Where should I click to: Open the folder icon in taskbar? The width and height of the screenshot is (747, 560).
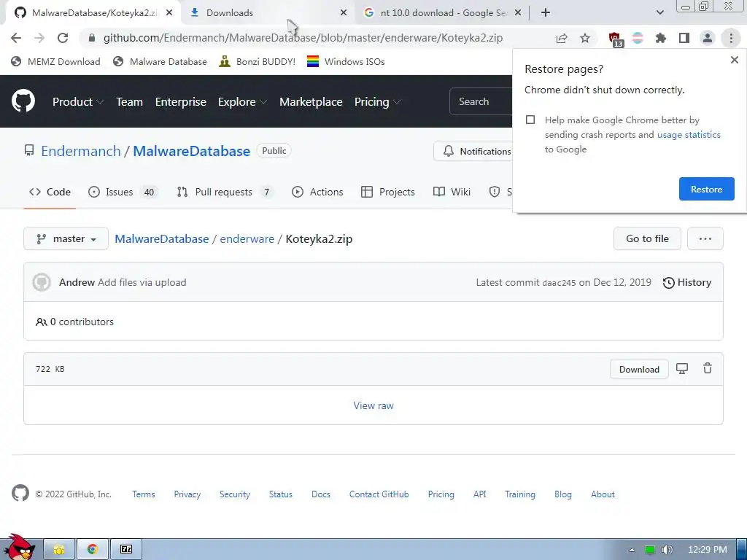click(59, 549)
